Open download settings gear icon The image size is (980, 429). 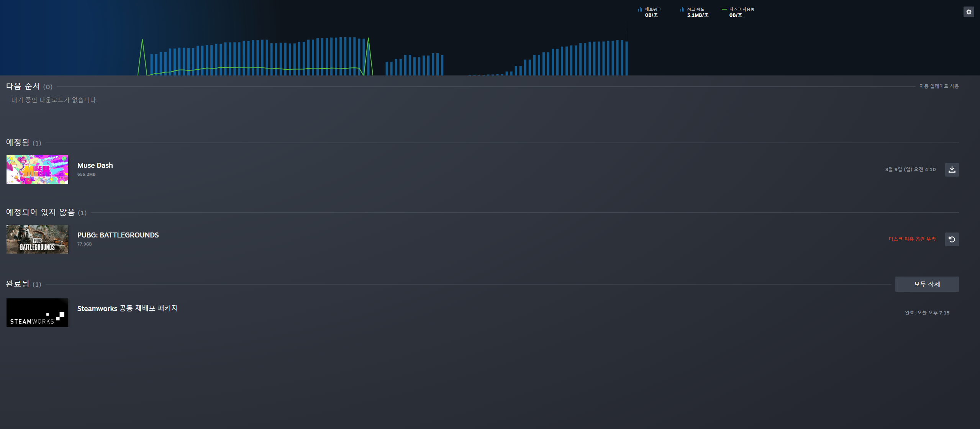tap(969, 12)
